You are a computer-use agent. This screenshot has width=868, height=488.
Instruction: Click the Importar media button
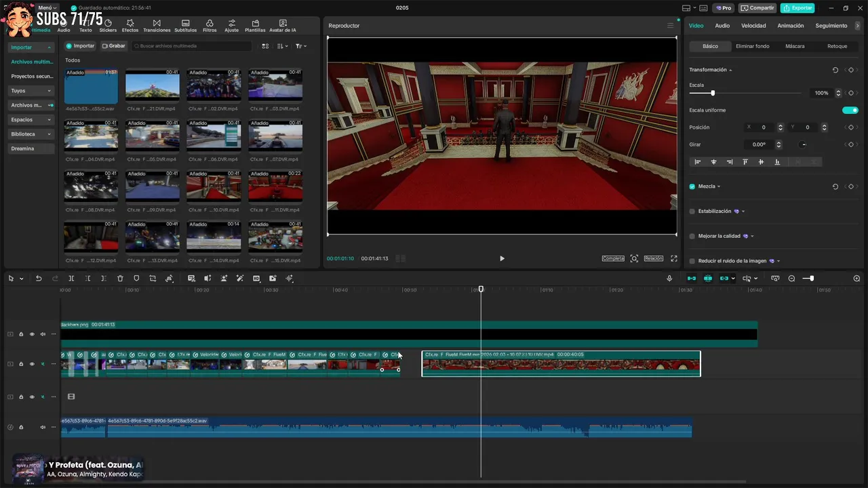pyautogui.click(x=80, y=46)
